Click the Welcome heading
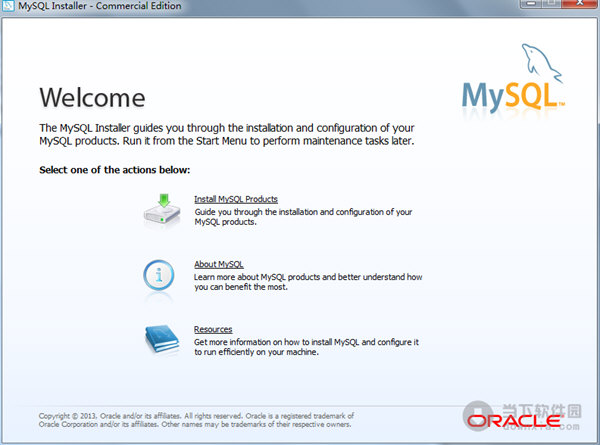This screenshot has width=600, height=445. [92, 98]
